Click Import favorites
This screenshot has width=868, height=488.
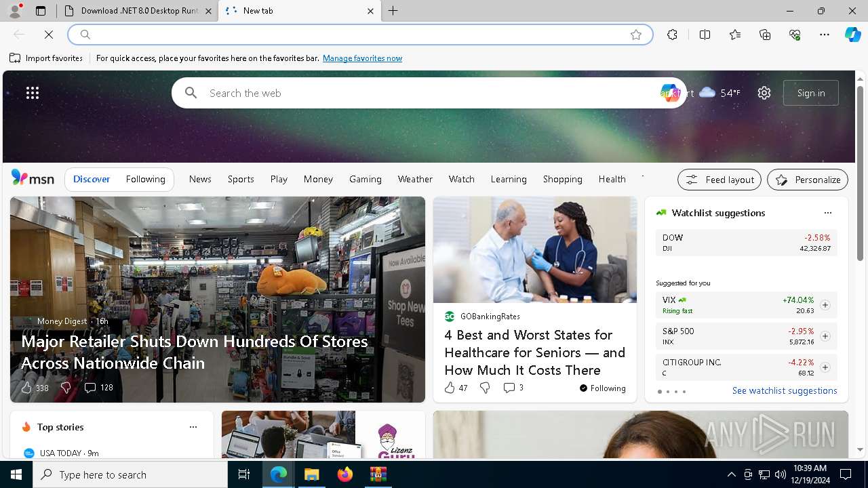click(46, 58)
